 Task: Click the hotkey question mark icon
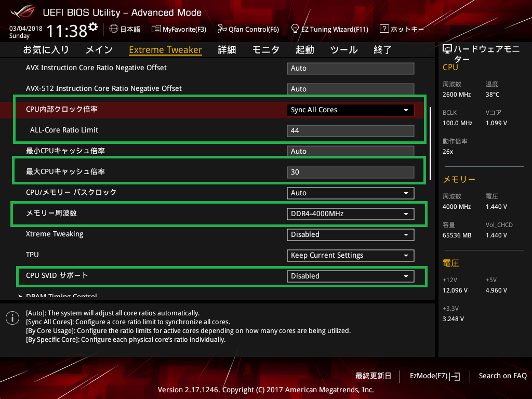point(384,29)
